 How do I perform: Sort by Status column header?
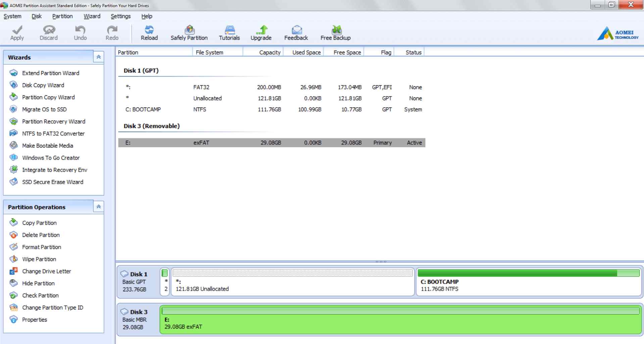coord(409,52)
